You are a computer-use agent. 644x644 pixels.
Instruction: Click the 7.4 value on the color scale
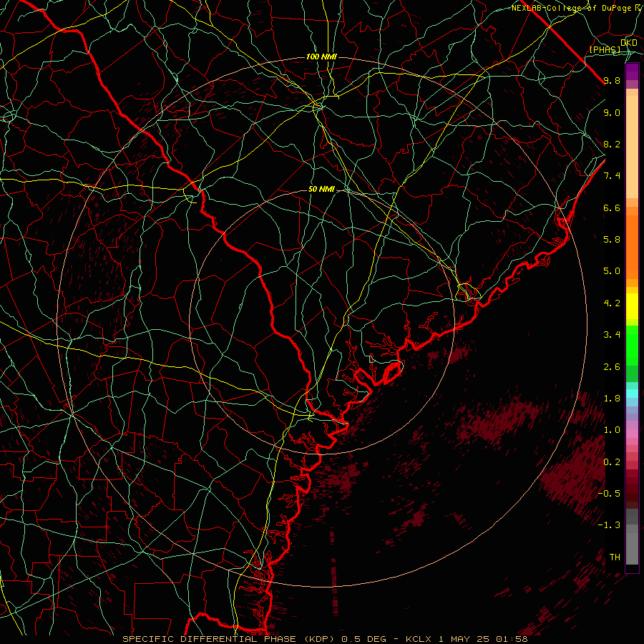pos(612,176)
